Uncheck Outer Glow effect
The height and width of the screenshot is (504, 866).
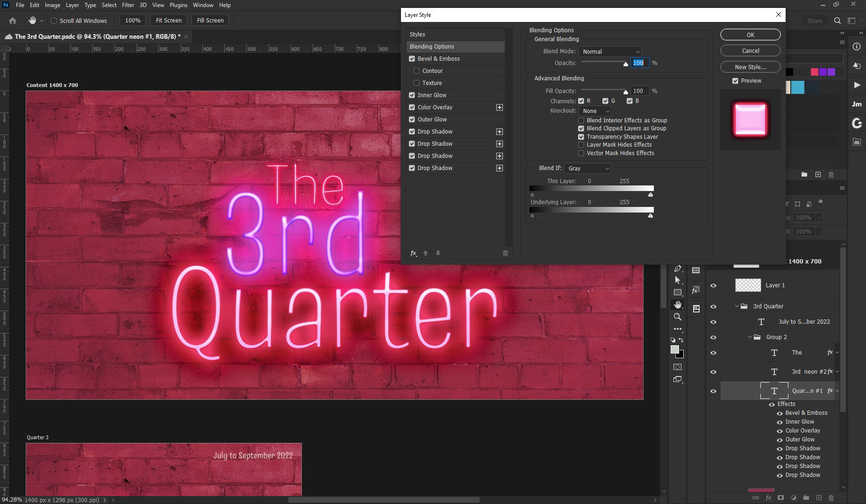[x=412, y=120]
